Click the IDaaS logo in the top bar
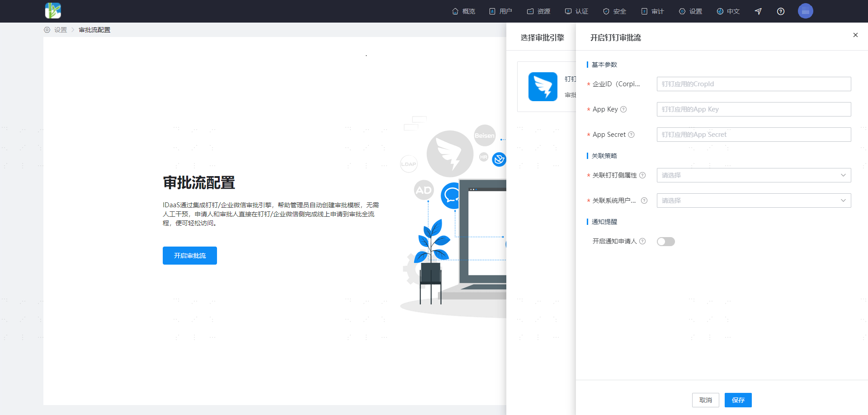Viewport: 868px width, 415px height. pyautogui.click(x=53, y=11)
